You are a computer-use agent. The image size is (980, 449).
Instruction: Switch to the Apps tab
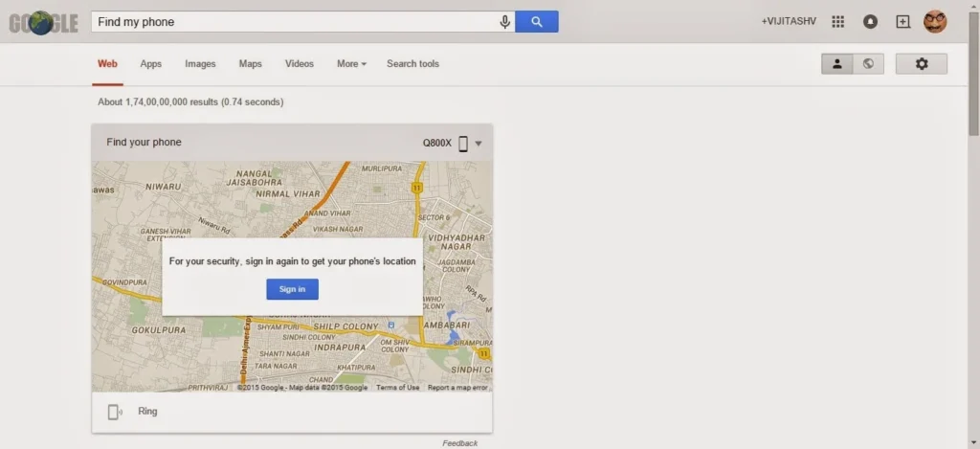[x=150, y=64]
